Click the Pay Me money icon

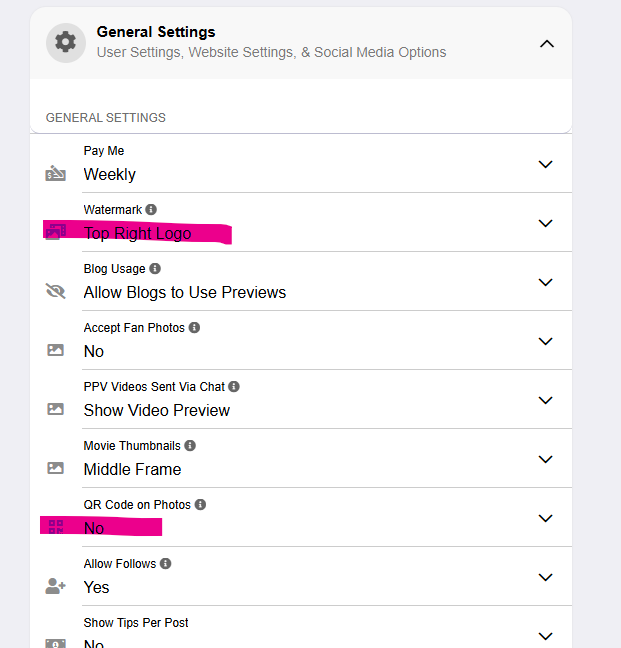[x=55, y=174]
